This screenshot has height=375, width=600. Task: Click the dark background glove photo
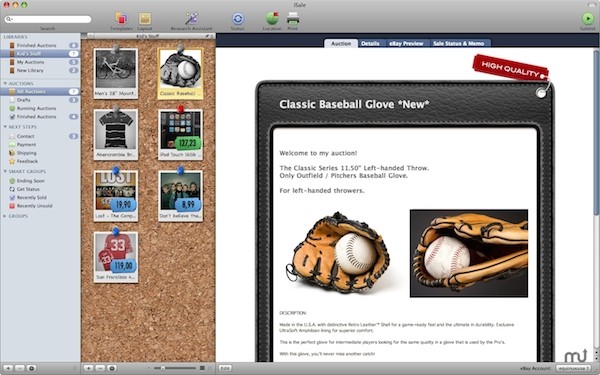pos(469,253)
